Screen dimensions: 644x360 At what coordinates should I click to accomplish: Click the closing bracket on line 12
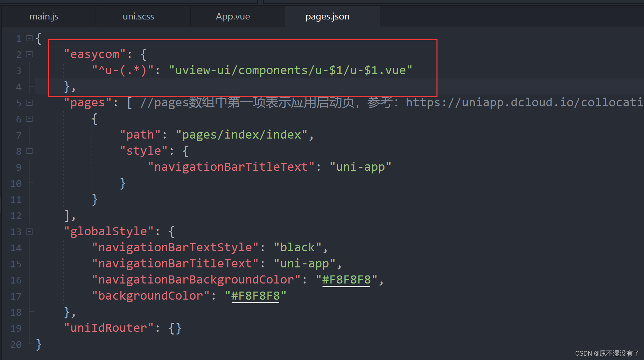click(67, 216)
